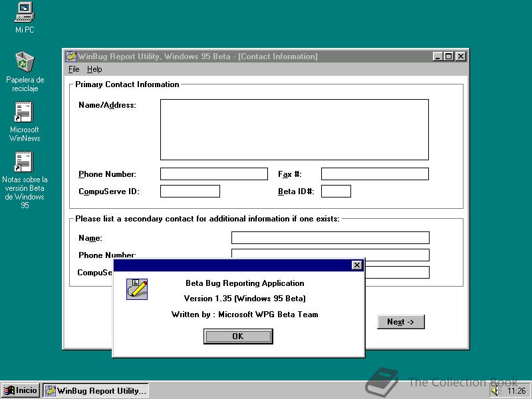Click 'Version 1.35 (Windows 95 Beta)' text

[245, 299]
